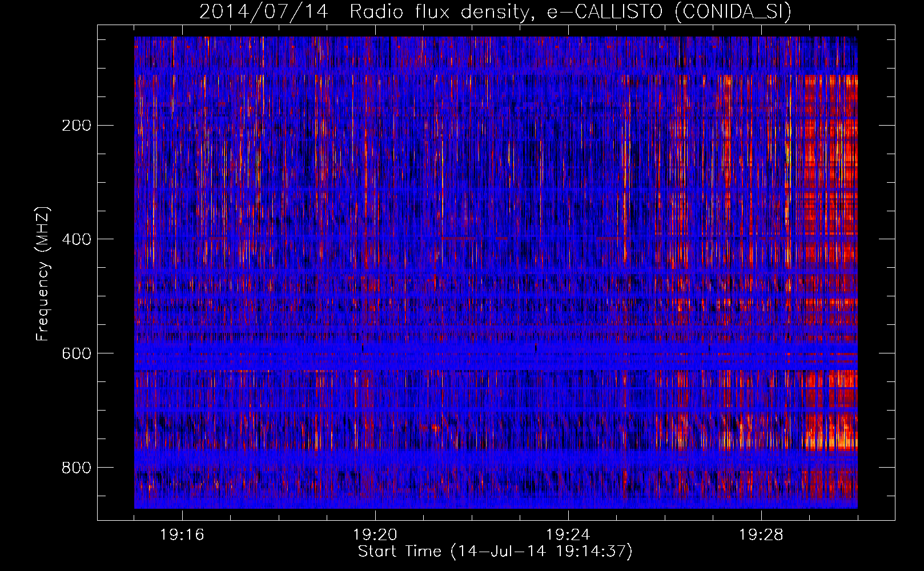Click the plot title 'Radio flux density, e-CALLISTO (CONIDA_SI)'
The width and height of the screenshot is (924, 571).
point(571,11)
